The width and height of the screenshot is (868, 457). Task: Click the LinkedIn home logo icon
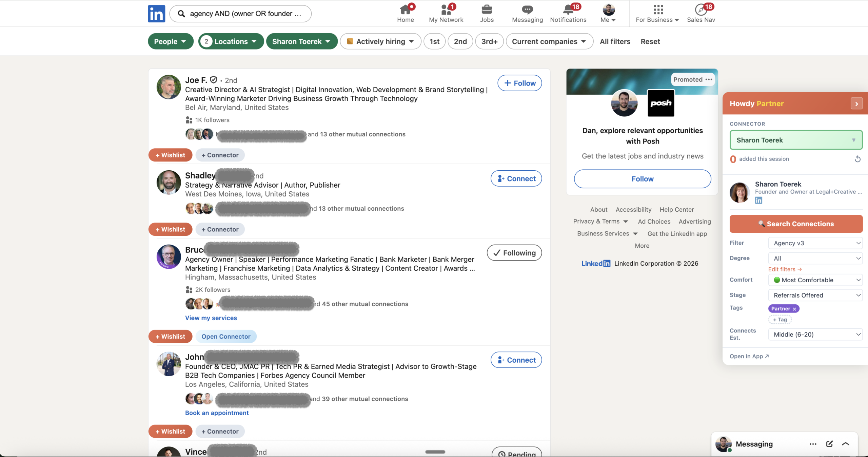[x=156, y=14]
